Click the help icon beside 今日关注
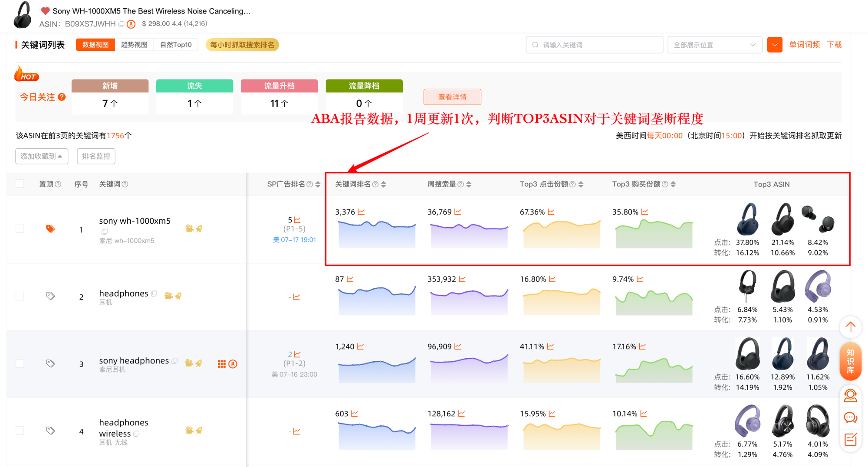This screenshot has width=868, height=467. point(62,97)
